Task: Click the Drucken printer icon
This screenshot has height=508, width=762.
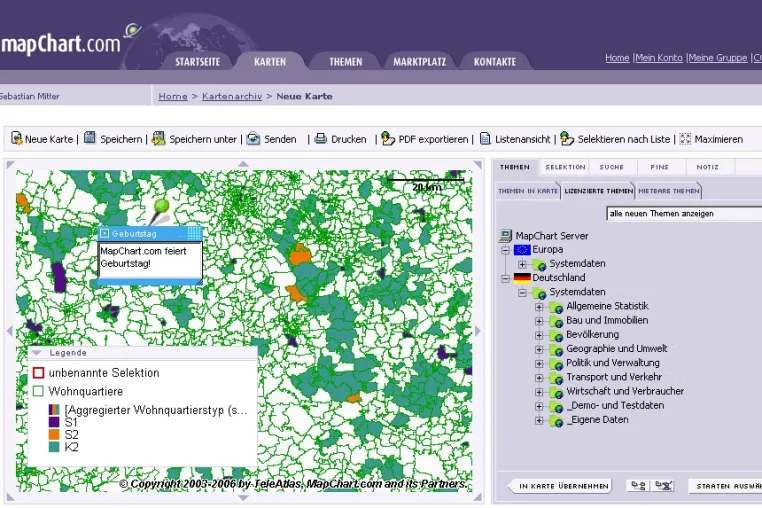Action: tap(320, 139)
